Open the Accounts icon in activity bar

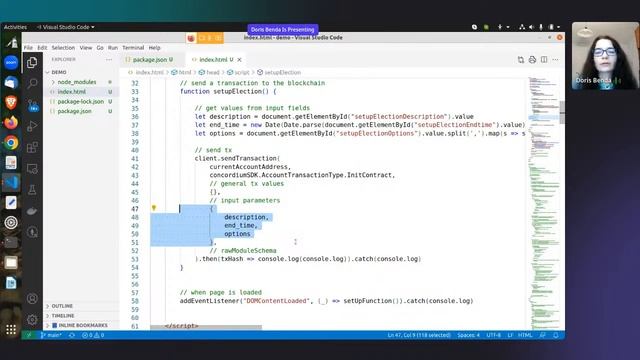pos(32,298)
